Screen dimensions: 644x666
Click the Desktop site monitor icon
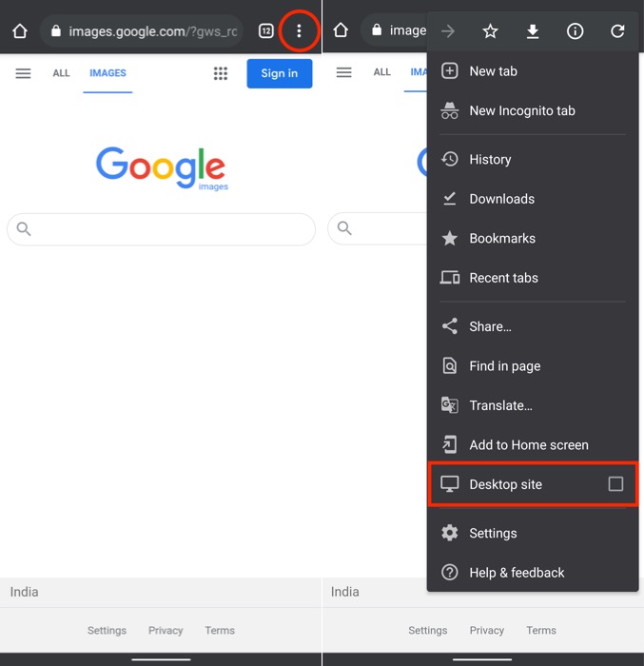449,484
